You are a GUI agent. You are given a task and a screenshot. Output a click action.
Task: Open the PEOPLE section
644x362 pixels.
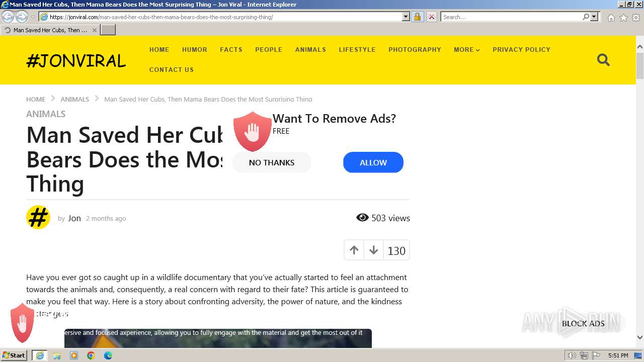point(269,50)
